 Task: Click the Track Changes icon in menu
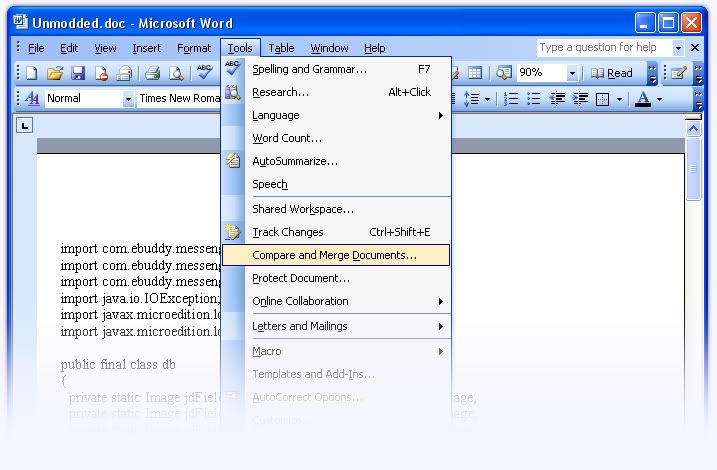pyautogui.click(x=233, y=232)
